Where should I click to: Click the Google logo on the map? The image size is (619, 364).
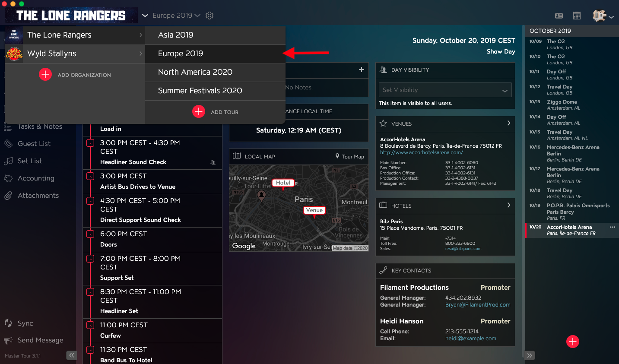point(244,246)
